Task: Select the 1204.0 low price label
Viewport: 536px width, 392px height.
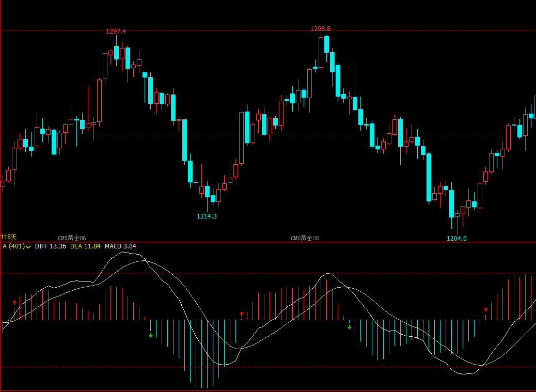Action: (456, 239)
